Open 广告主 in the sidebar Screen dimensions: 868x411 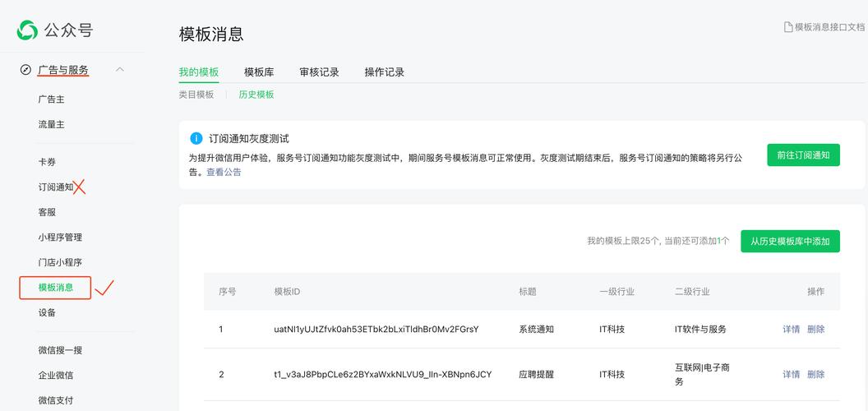[x=52, y=99]
